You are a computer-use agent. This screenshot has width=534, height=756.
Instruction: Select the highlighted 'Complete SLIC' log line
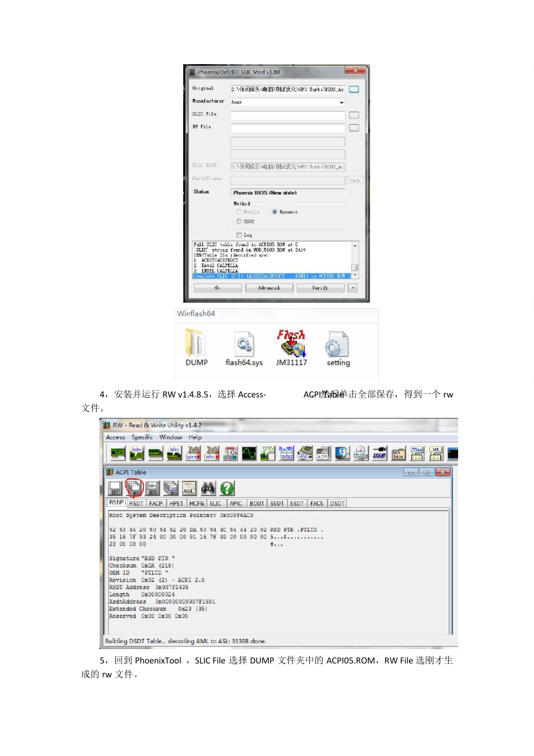[x=271, y=276]
